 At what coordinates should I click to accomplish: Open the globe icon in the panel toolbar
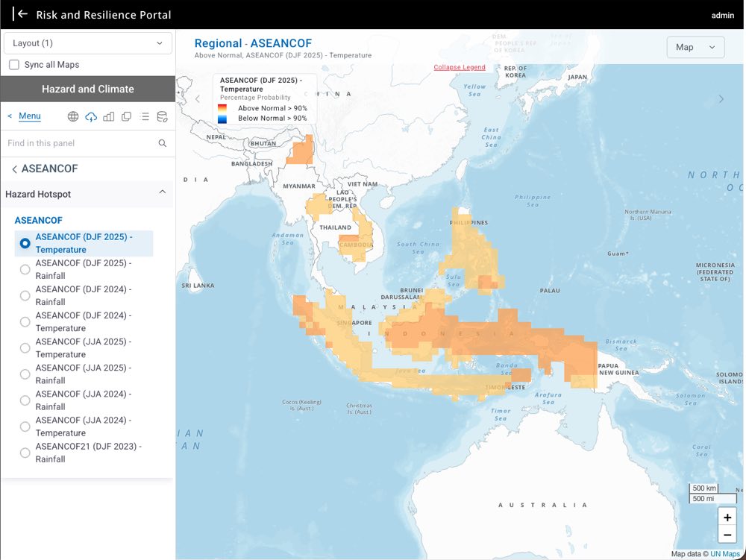click(73, 116)
